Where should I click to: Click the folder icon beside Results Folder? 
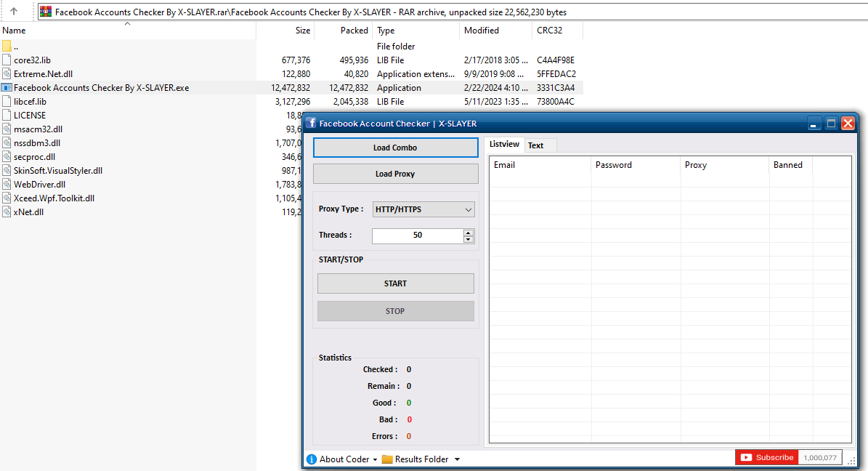[x=387, y=459]
